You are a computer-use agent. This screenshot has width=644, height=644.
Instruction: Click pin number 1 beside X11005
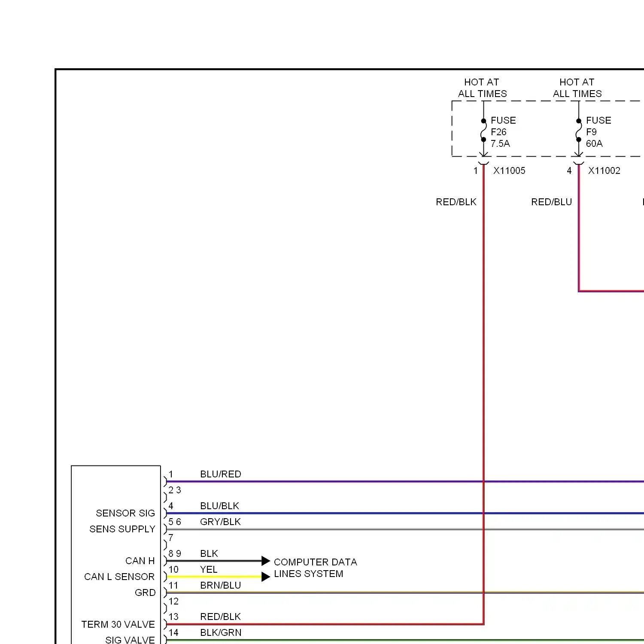476,170
